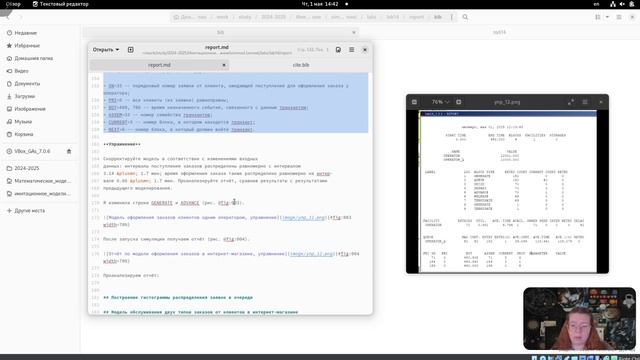Image resolution: width=640 pixels, height=360 pixels.
Task: Create new document tab in text editor
Action: 131,49
